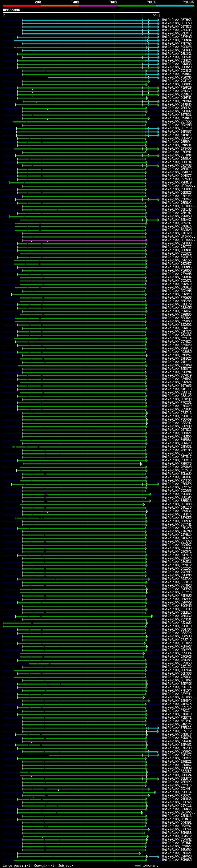Open hit UniRef100_B0LVF3
Image resolution: width=197 pixels, height=868 pixels.
[x=177, y=33]
